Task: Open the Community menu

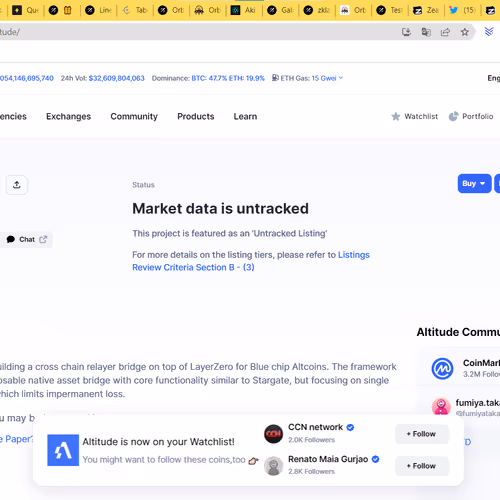Action: point(134,116)
